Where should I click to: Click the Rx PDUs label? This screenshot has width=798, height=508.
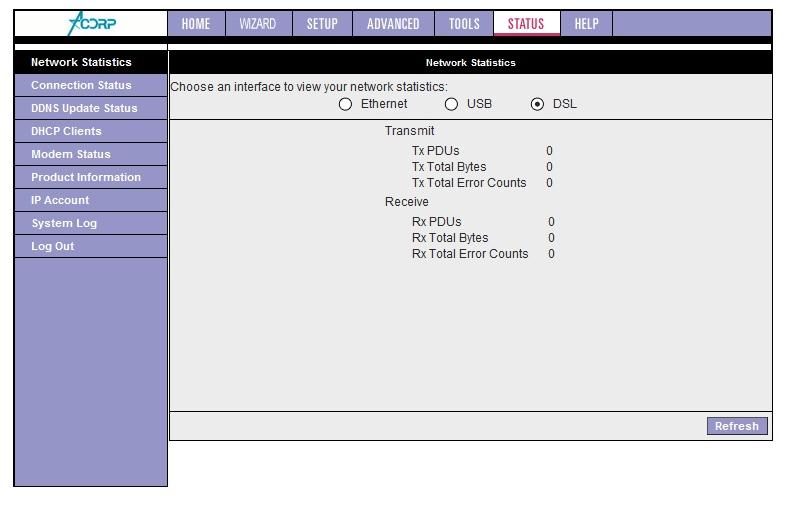[x=437, y=222]
